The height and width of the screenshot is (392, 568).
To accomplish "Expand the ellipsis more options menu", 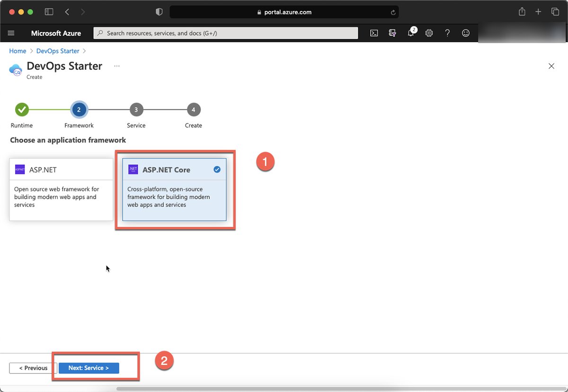I will pyautogui.click(x=117, y=66).
